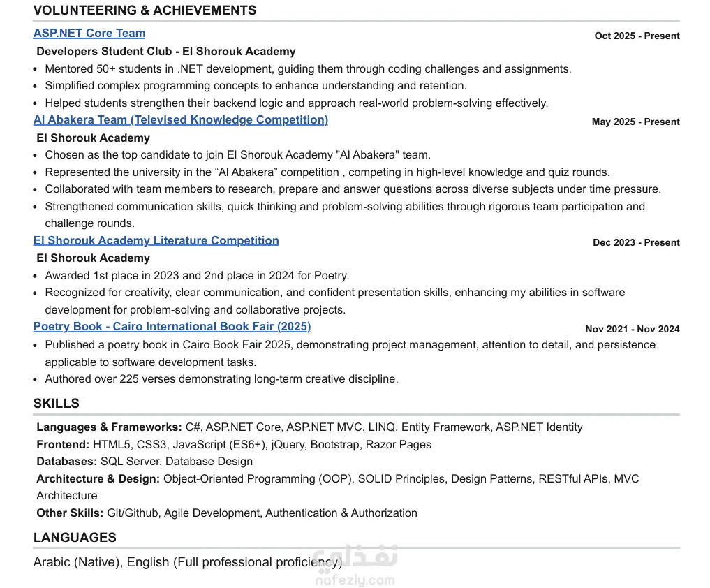Click the Frontend skills label
This screenshot has height=588, width=710.
coord(63,444)
